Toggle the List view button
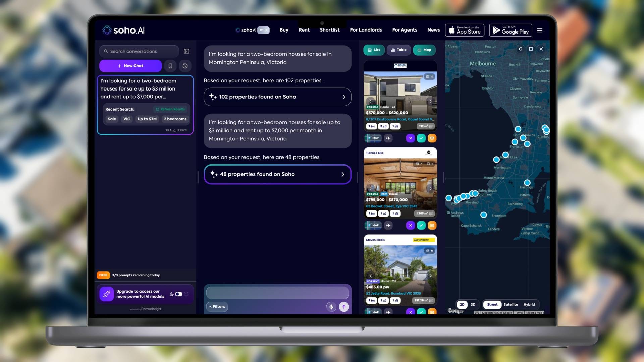 coord(374,50)
